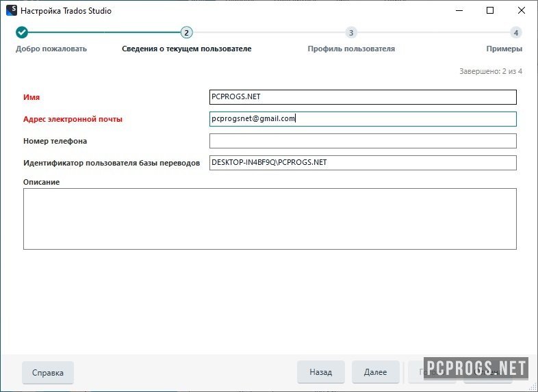Open the Добро пожаловать step label
Image resolution: width=538 pixels, height=392 pixels.
(51, 49)
